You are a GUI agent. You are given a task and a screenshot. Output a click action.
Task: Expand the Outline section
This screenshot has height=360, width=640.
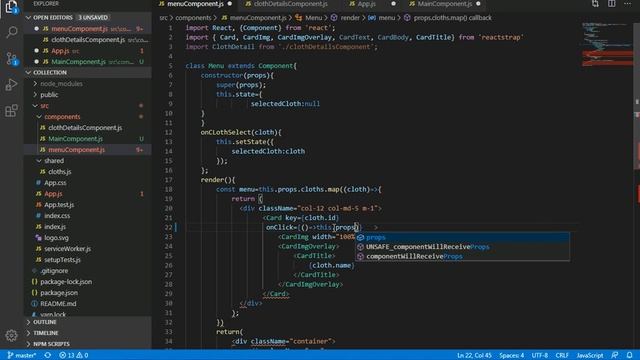pyautogui.click(x=88, y=322)
